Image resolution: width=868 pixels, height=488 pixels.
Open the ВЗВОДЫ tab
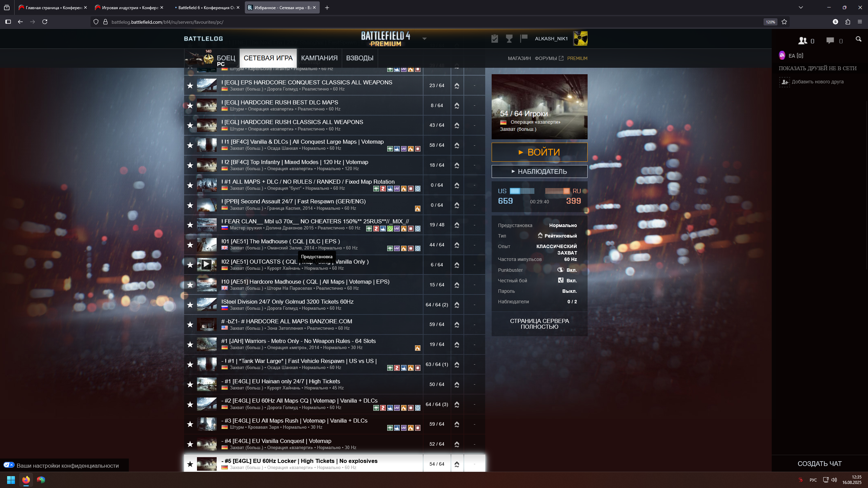pos(360,58)
